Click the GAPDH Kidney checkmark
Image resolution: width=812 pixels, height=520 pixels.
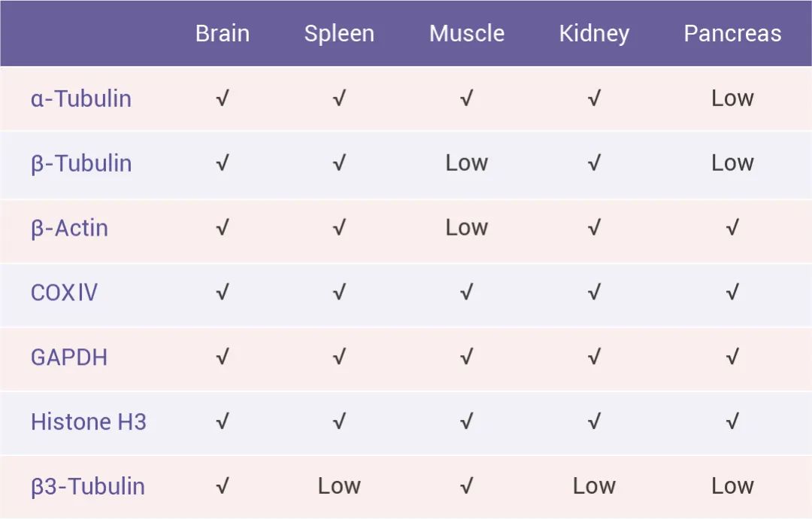594,357
